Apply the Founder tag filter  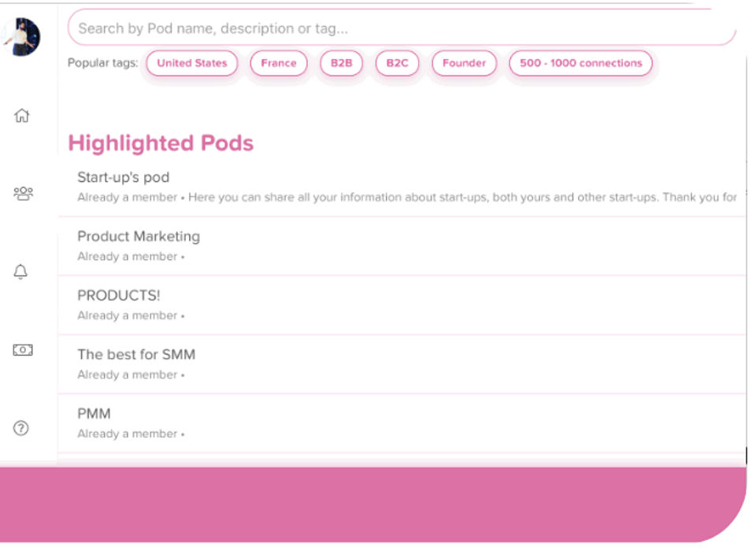[464, 63]
